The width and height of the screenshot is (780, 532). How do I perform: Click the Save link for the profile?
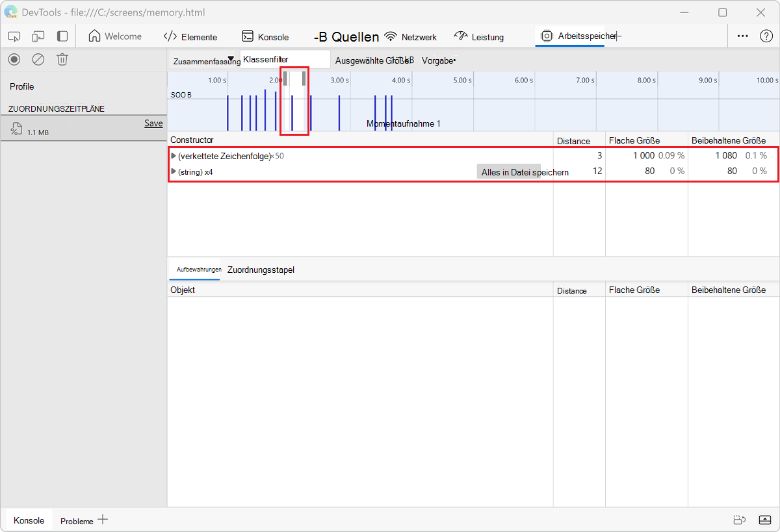[x=153, y=123]
